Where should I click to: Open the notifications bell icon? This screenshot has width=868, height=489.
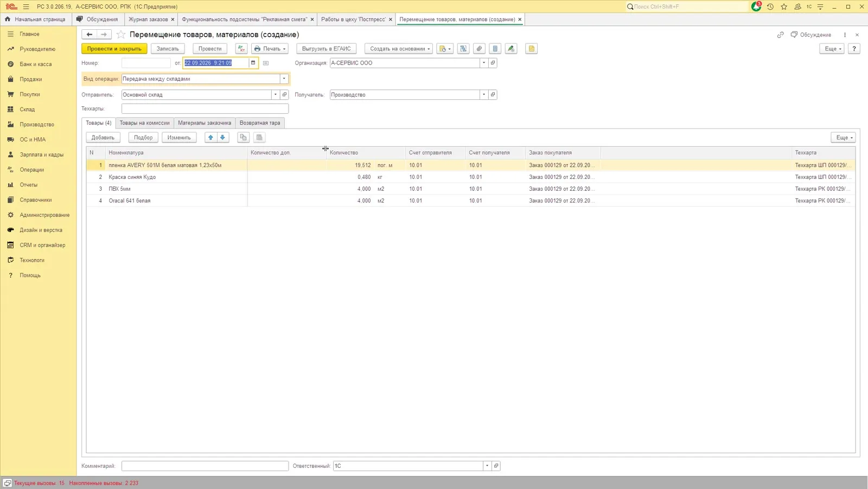[x=756, y=7]
